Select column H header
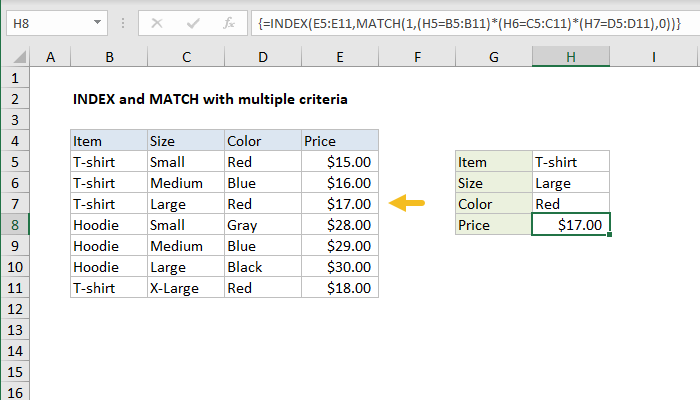 point(571,57)
